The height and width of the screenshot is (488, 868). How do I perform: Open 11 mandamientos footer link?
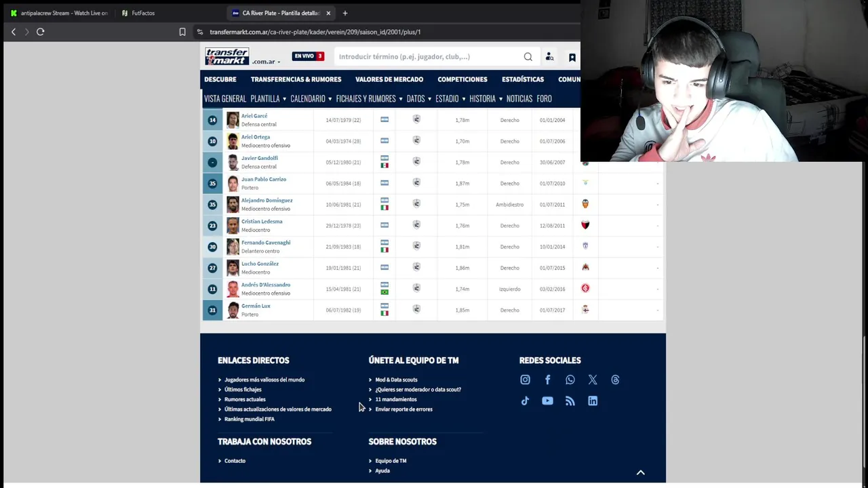(396, 399)
